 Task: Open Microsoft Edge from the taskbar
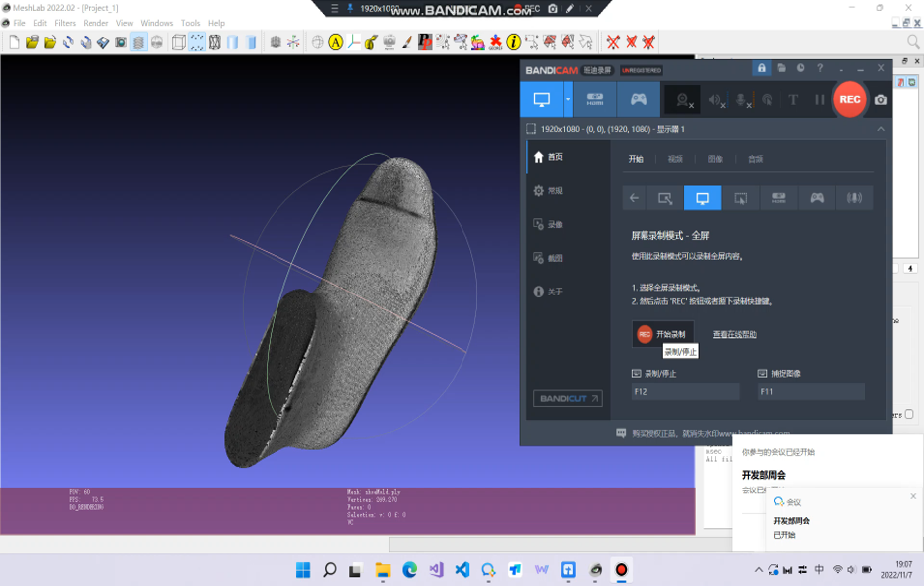coord(410,570)
